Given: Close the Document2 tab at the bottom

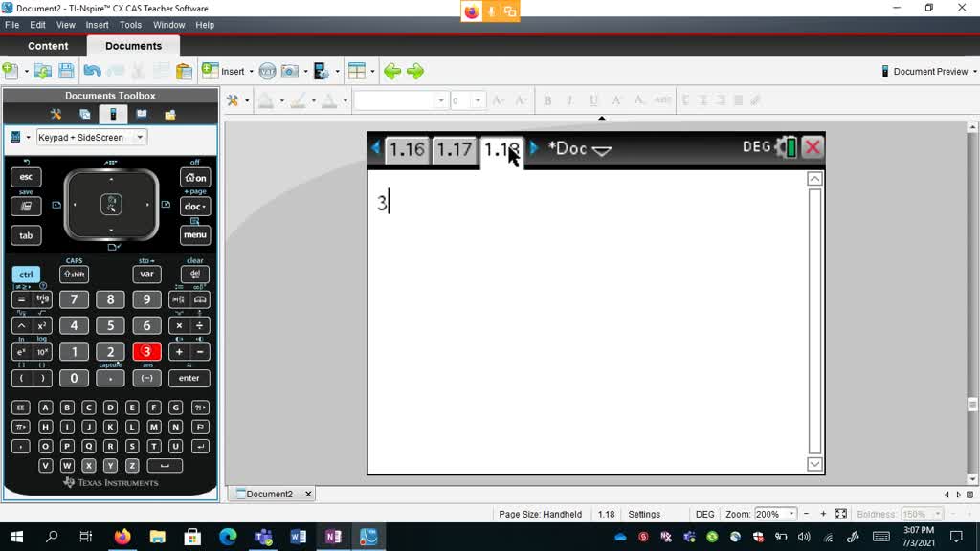Looking at the screenshot, I should [x=308, y=494].
